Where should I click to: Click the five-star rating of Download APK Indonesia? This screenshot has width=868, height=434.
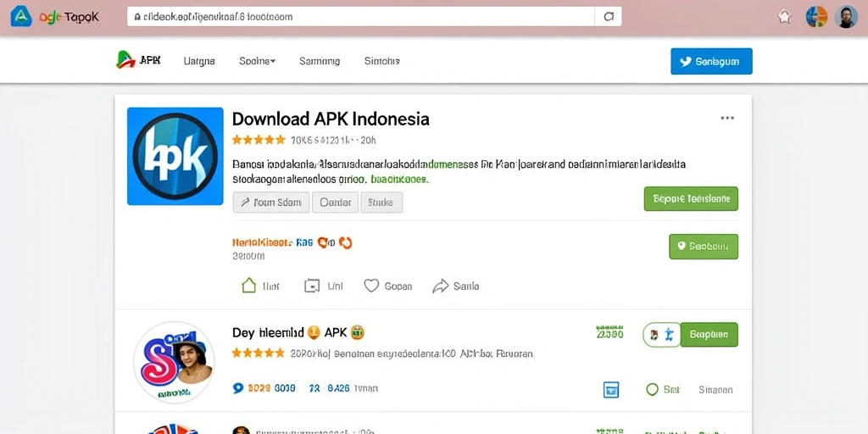(x=259, y=140)
